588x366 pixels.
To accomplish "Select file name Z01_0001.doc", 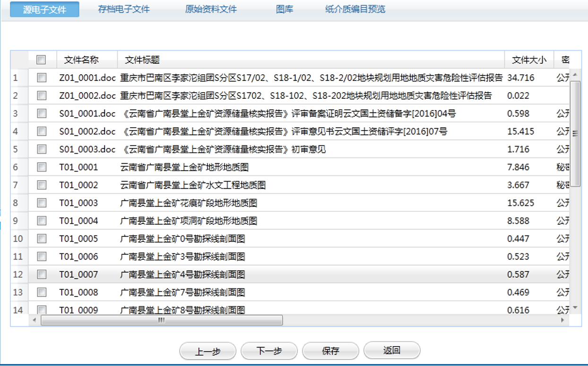I will coord(87,78).
